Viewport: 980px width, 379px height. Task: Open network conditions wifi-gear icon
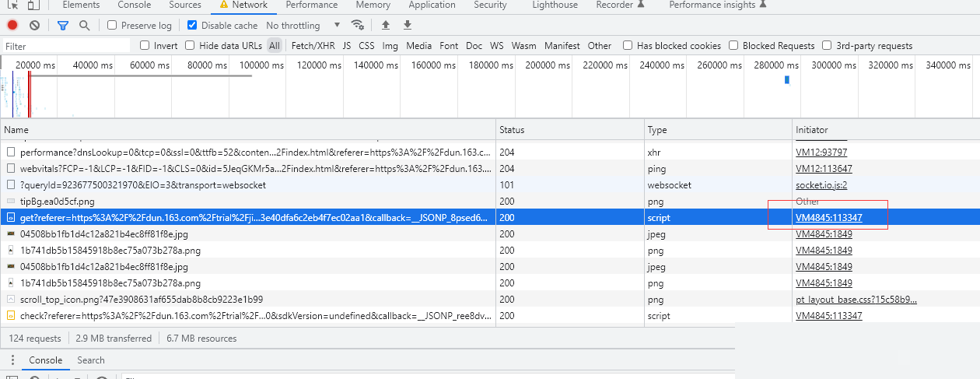358,26
